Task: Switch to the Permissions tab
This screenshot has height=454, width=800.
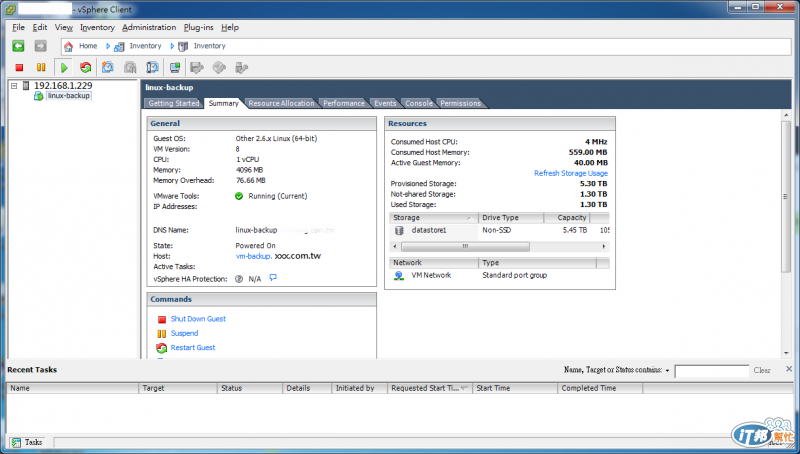Action: (x=461, y=103)
